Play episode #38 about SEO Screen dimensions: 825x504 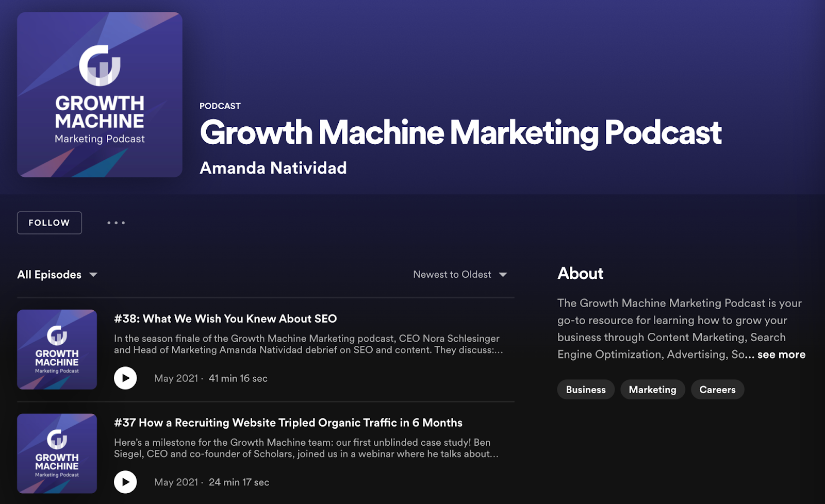click(125, 378)
